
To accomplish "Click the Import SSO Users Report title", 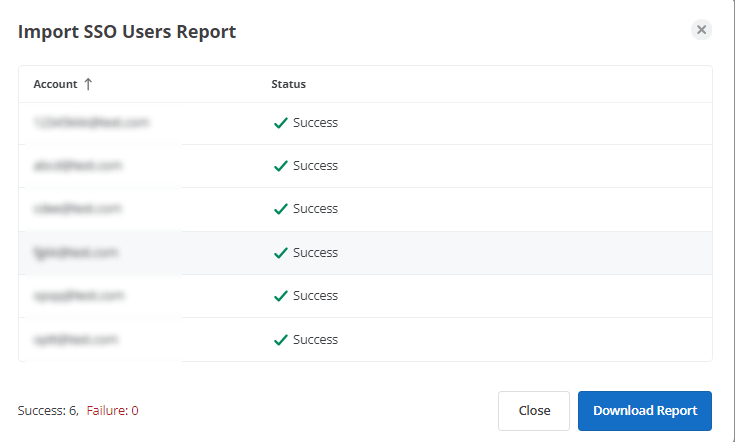I will pos(127,32).
